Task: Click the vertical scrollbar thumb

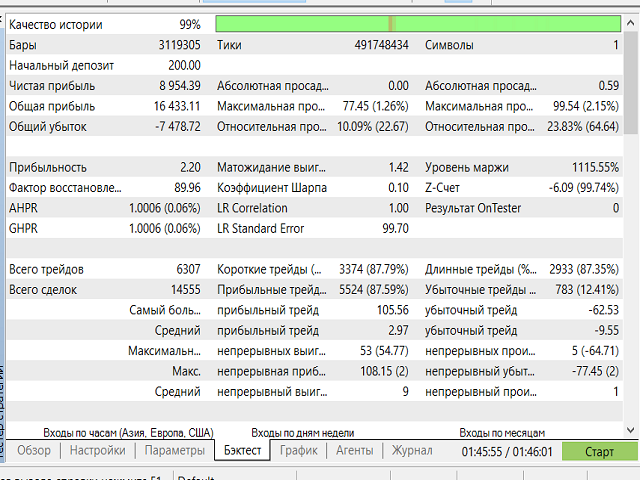Action: [x=631, y=82]
